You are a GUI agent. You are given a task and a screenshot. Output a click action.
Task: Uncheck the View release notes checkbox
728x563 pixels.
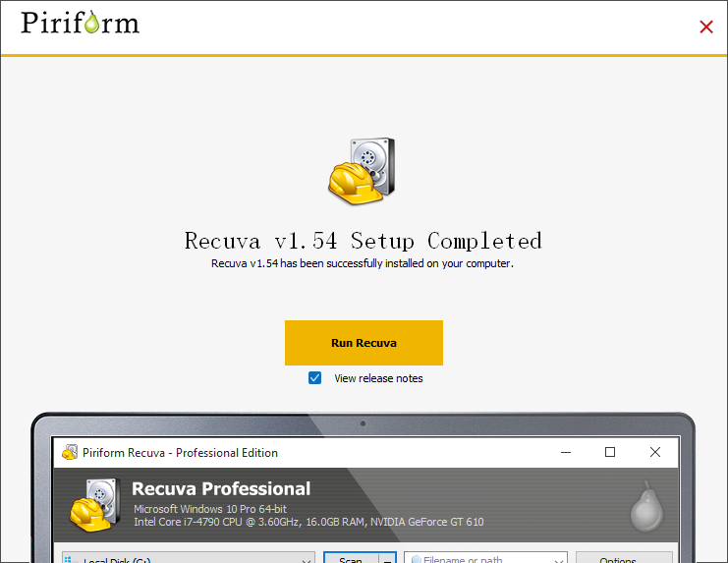click(314, 378)
